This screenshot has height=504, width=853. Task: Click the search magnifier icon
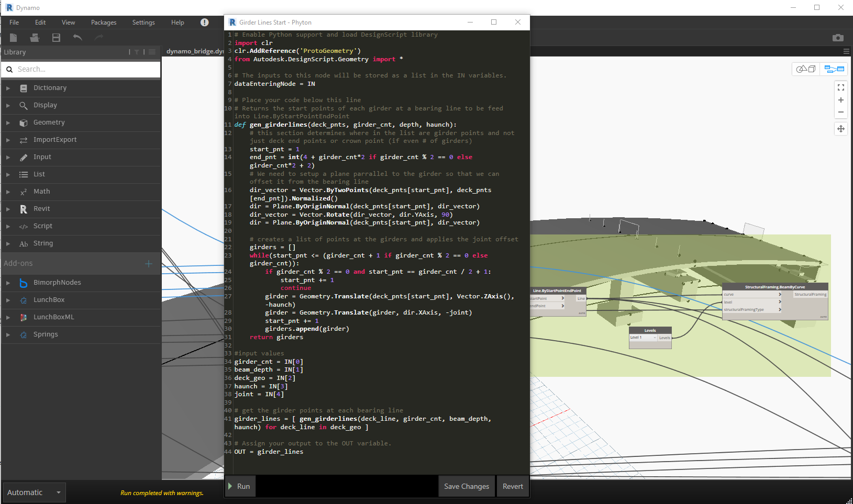(x=9, y=69)
